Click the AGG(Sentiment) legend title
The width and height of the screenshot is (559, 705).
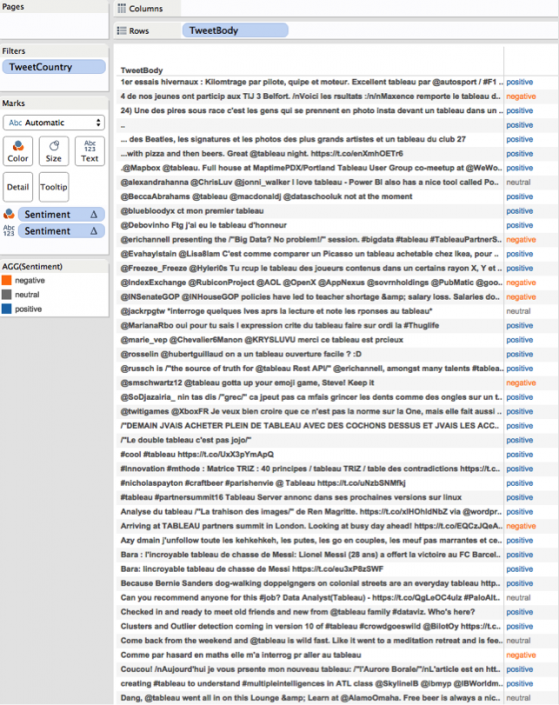[x=32, y=266]
